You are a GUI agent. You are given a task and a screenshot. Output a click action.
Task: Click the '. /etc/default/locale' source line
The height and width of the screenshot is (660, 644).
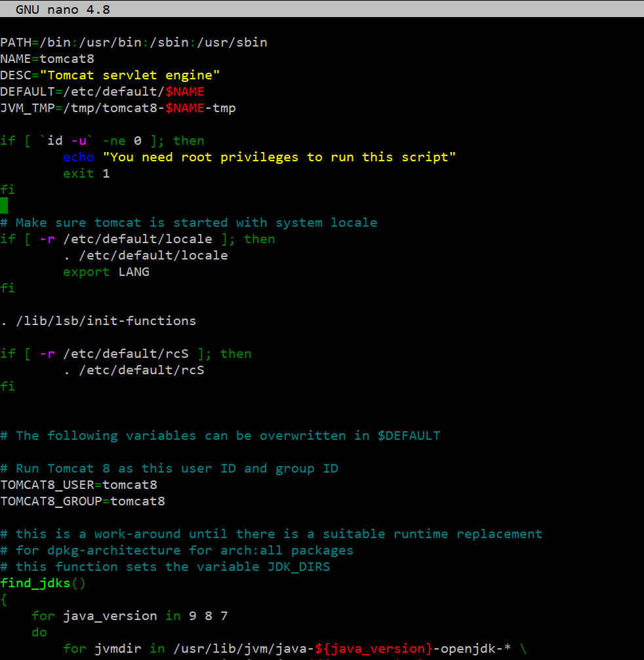[146, 256]
